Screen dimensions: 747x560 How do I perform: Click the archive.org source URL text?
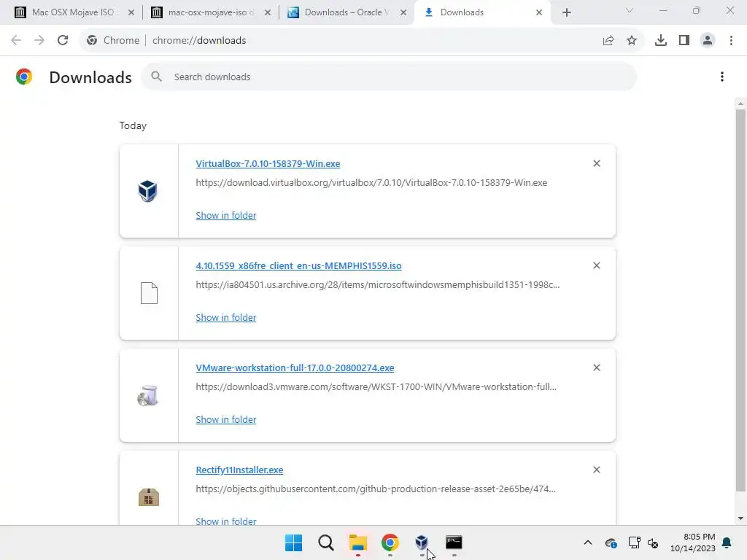(x=378, y=285)
